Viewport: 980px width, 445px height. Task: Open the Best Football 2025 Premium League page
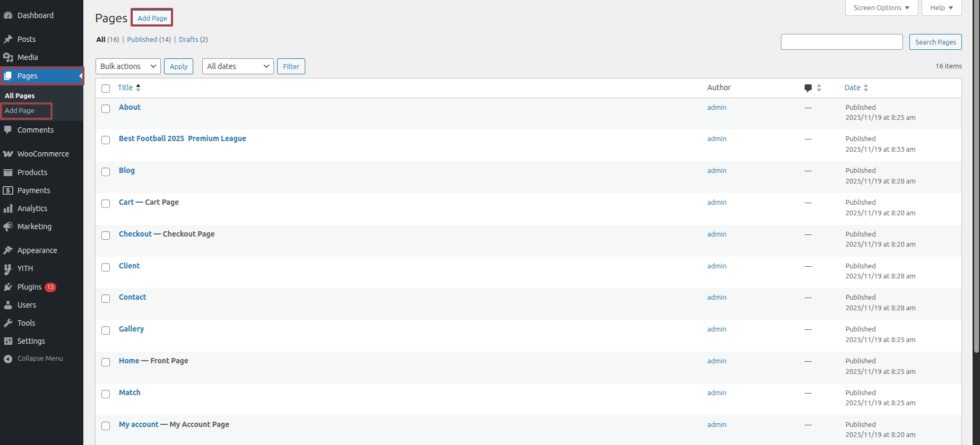[x=182, y=138]
